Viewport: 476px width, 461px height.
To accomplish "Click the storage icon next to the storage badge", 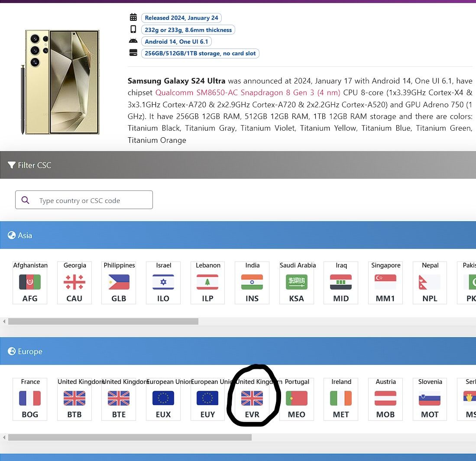I will tap(133, 52).
